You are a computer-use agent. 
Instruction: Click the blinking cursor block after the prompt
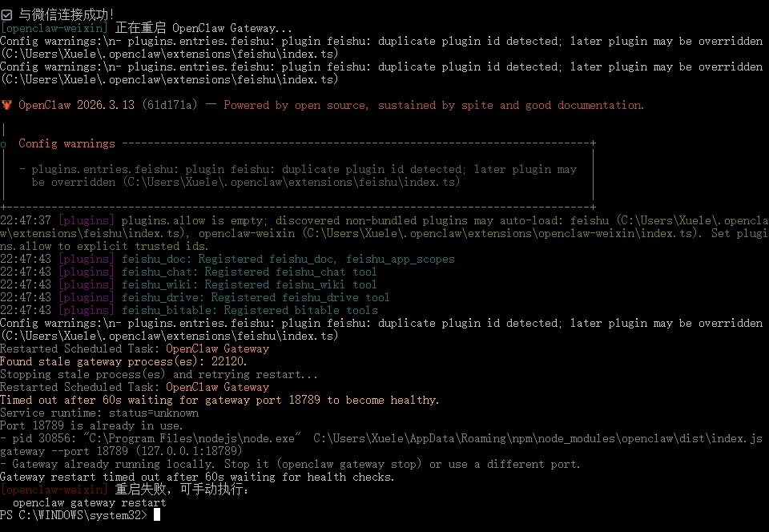[x=157, y=515]
